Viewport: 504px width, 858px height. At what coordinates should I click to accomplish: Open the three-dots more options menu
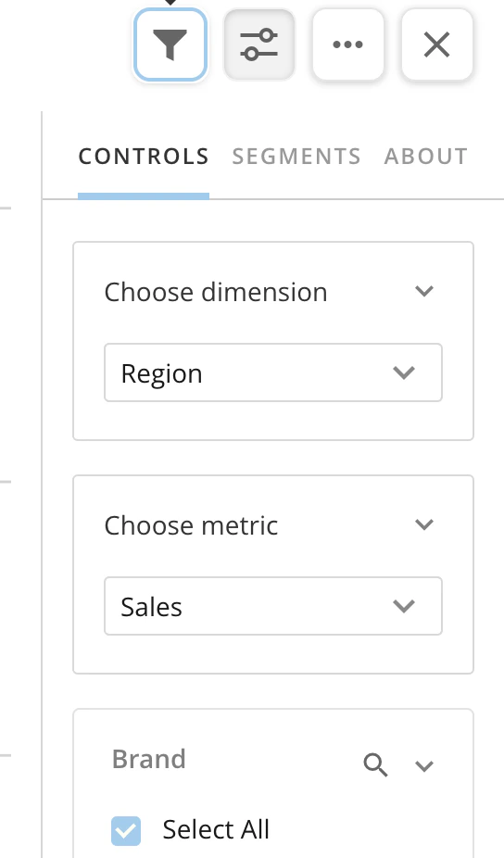[x=348, y=44]
